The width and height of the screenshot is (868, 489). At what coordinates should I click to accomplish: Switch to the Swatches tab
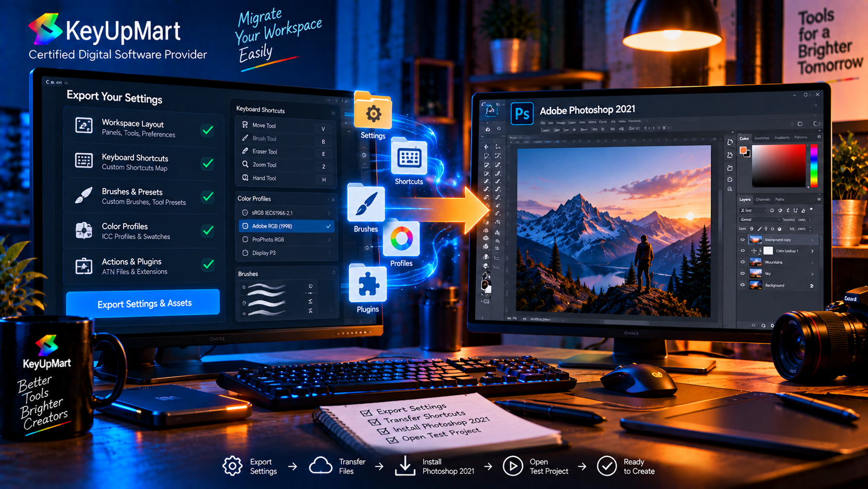(x=762, y=138)
